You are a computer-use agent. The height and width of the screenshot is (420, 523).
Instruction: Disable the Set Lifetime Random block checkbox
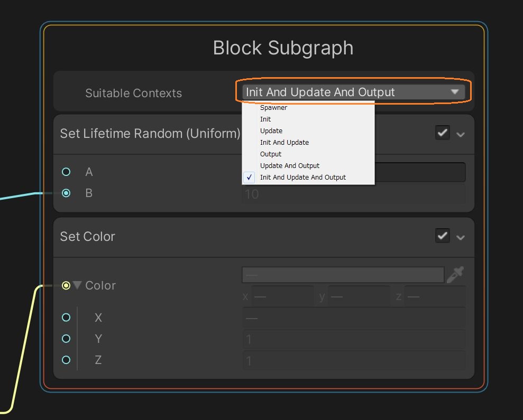[442, 133]
